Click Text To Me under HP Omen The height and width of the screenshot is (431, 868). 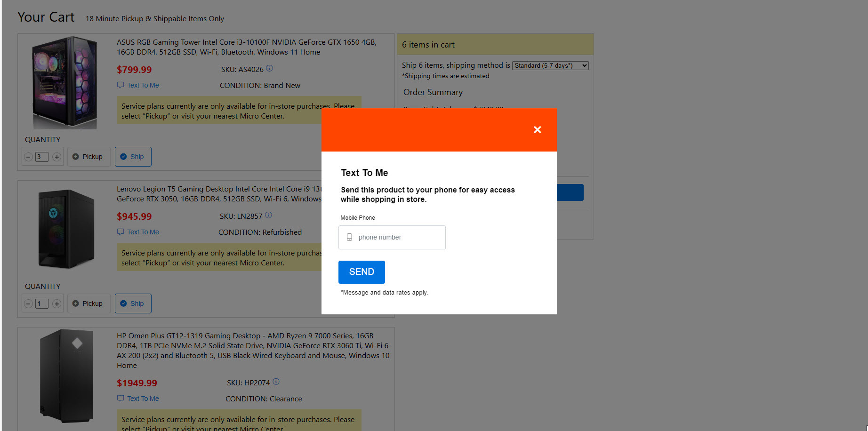coord(143,399)
